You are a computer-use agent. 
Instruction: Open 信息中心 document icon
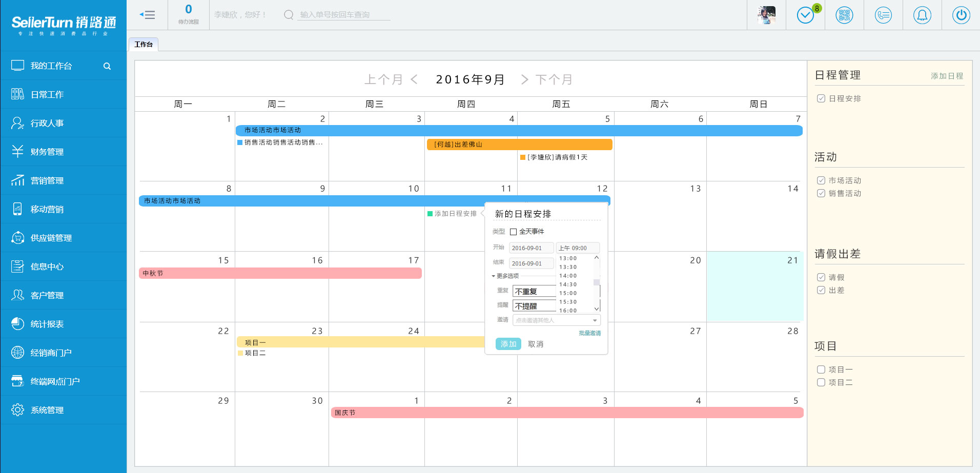17,266
